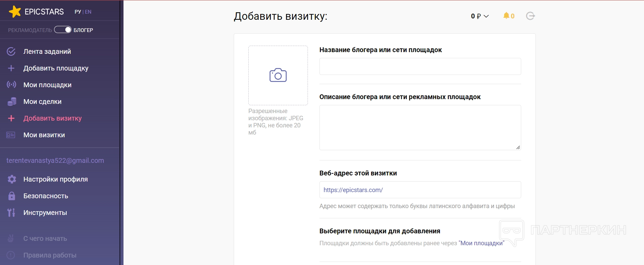Toggle the Рекламодатель/Блогер role switch
The width and height of the screenshot is (644, 265).
pos(63,30)
